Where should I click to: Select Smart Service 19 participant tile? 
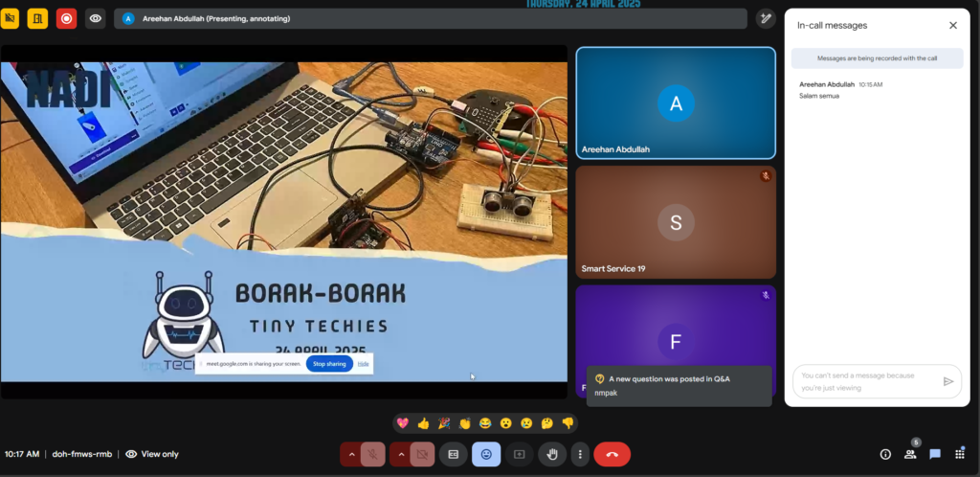[x=676, y=222]
